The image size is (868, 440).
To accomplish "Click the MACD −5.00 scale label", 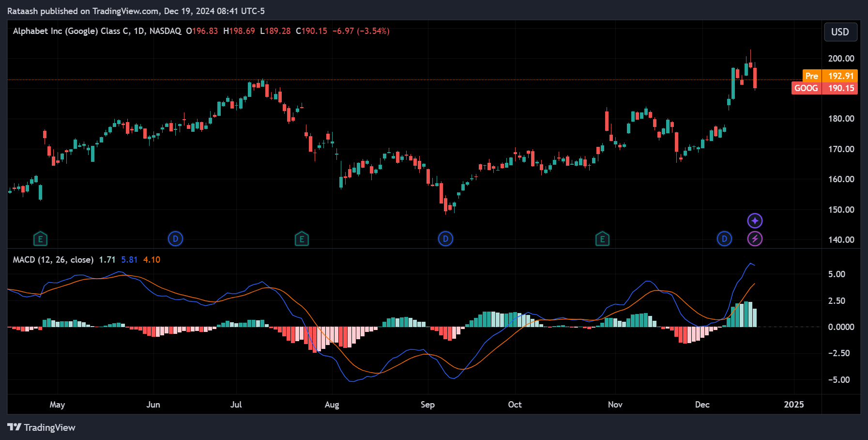I will tap(839, 380).
